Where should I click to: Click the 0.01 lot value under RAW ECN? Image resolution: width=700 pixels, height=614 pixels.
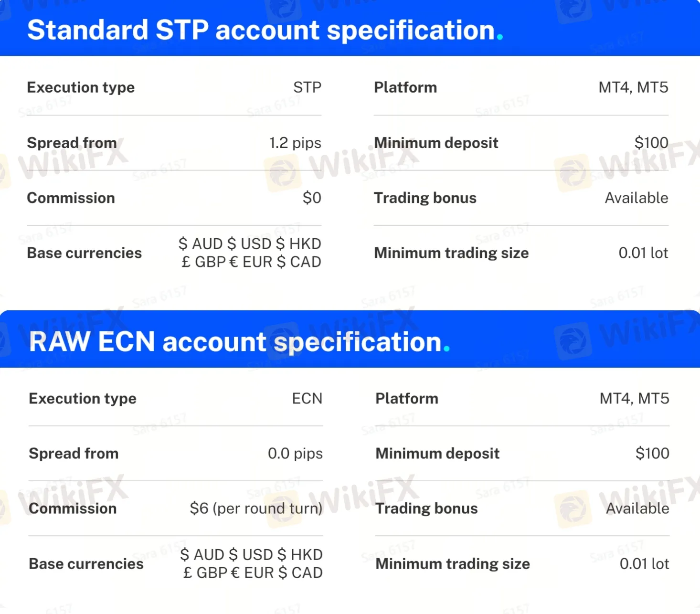point(644,564)
